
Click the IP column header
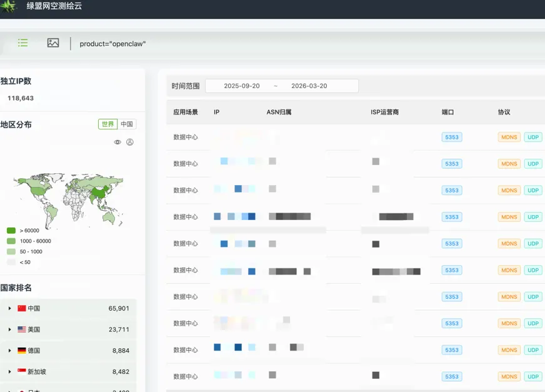point(216,112)
